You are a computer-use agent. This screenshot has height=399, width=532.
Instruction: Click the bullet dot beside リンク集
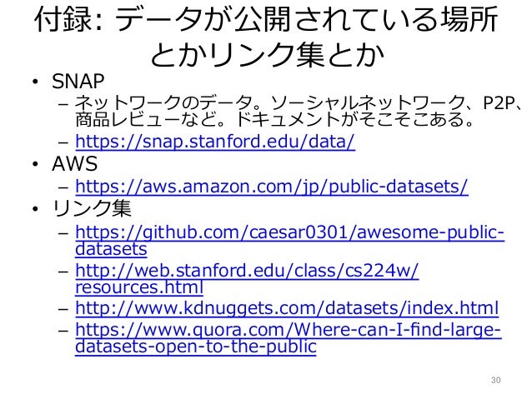(35, 209)
